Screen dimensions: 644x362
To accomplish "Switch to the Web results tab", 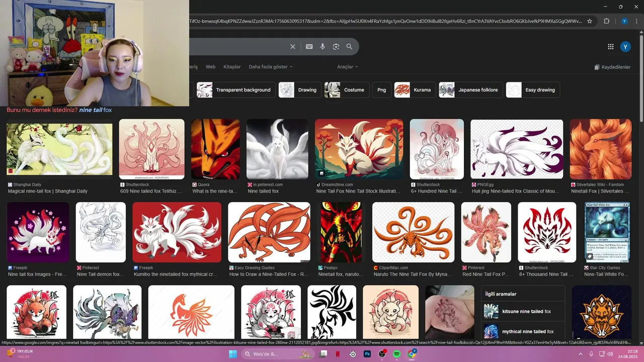I will tap(210, 67).
